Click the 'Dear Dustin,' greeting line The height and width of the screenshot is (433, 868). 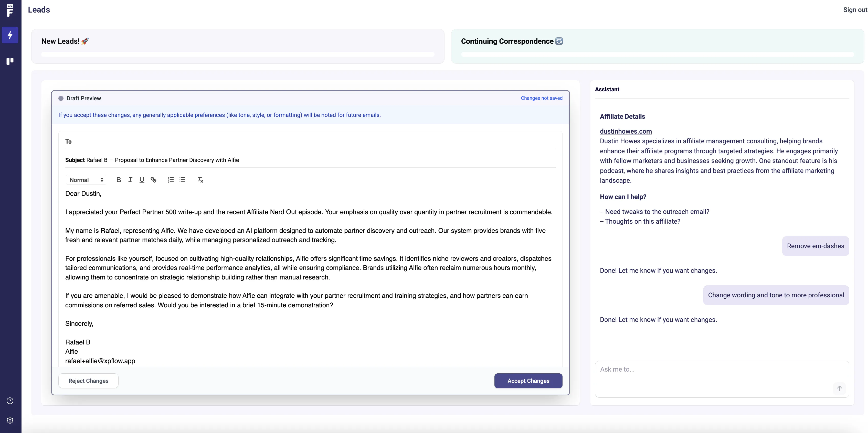(x=83, y=194)
